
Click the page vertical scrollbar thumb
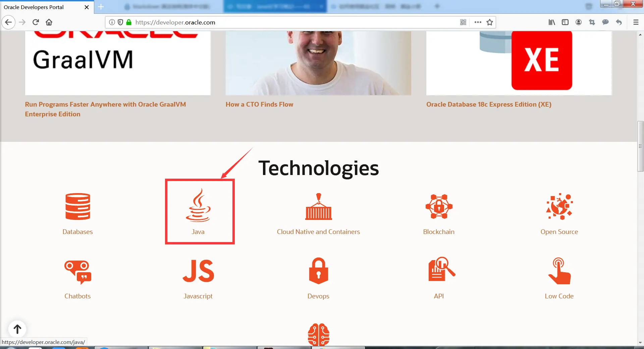click(640, 146)
